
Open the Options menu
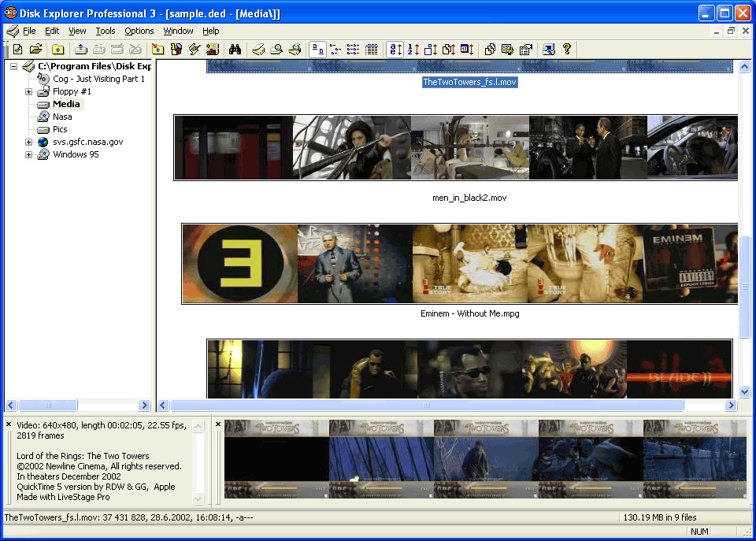[x=139, y=31]
